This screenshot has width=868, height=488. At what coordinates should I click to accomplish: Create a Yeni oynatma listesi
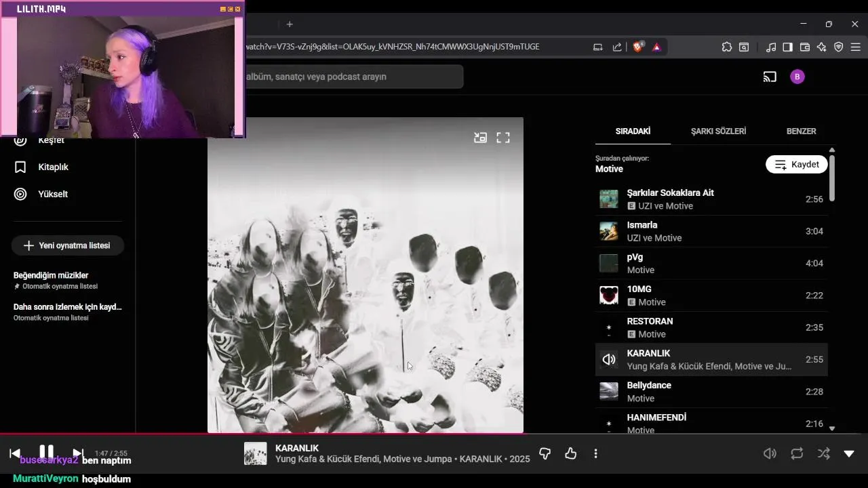click(x=67, y=245)
